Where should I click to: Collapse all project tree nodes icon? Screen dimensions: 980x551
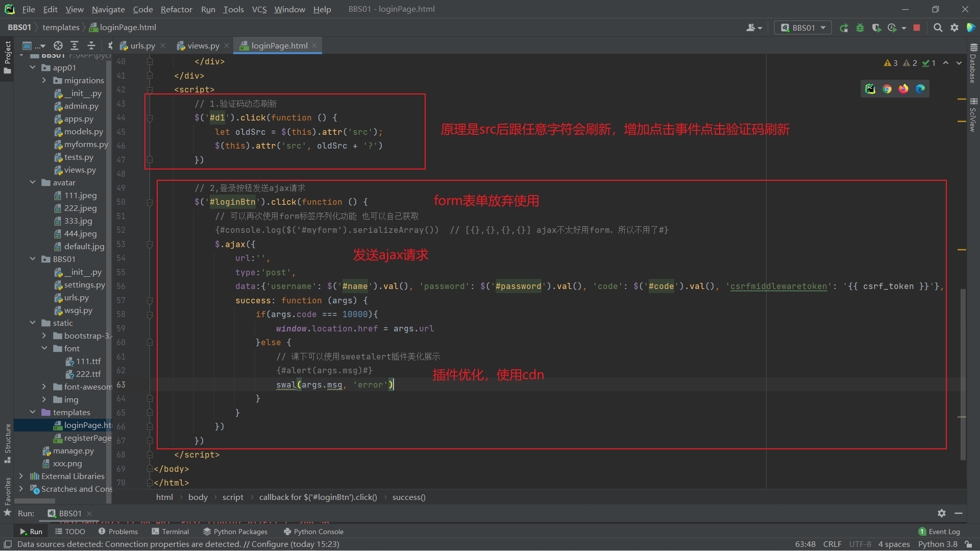pos(91,45)
